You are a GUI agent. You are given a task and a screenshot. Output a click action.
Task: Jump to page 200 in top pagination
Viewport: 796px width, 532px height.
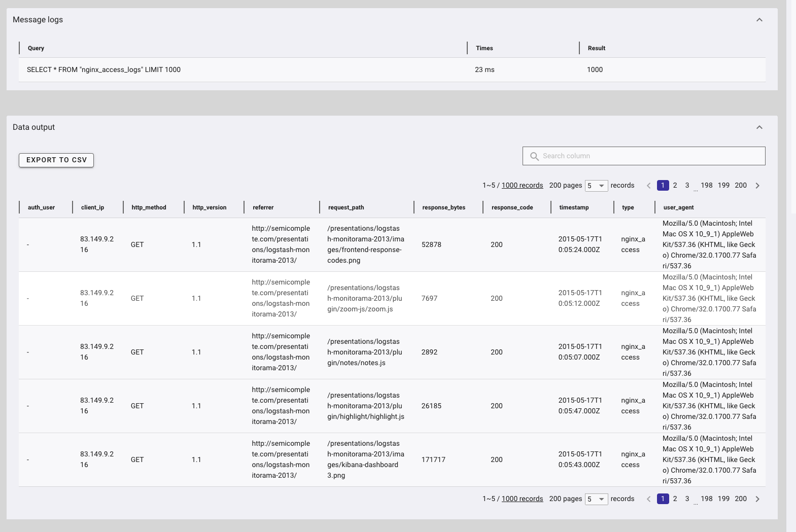pyautogui.click(x=741, y=186)
